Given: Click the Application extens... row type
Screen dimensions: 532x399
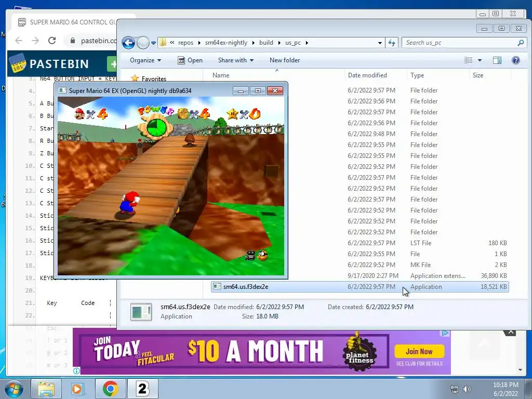Looking at the screenshot, I should click(437, 276).
